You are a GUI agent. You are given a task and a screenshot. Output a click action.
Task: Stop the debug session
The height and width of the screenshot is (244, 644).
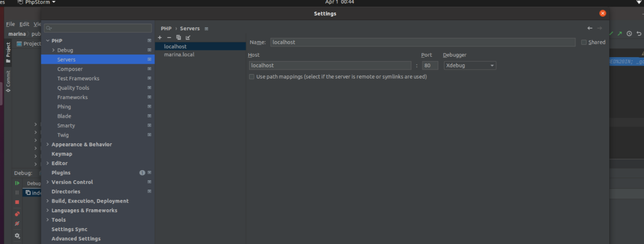pos(17,202)
